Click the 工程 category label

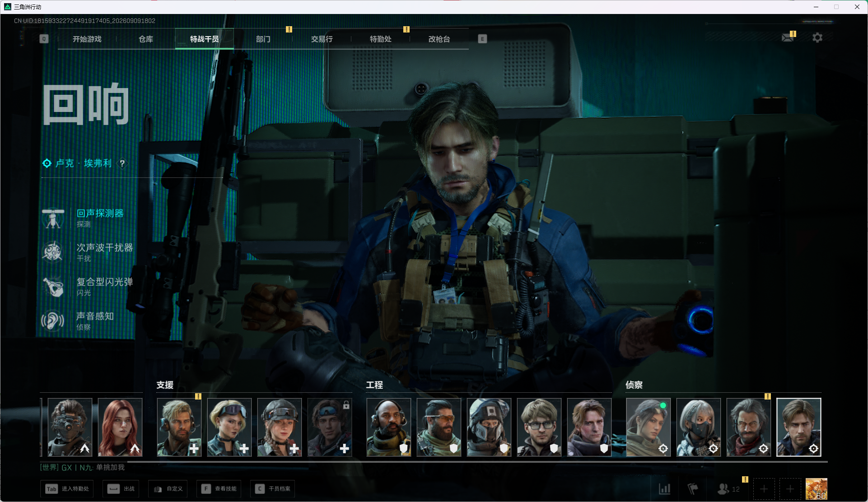(375, 385)
